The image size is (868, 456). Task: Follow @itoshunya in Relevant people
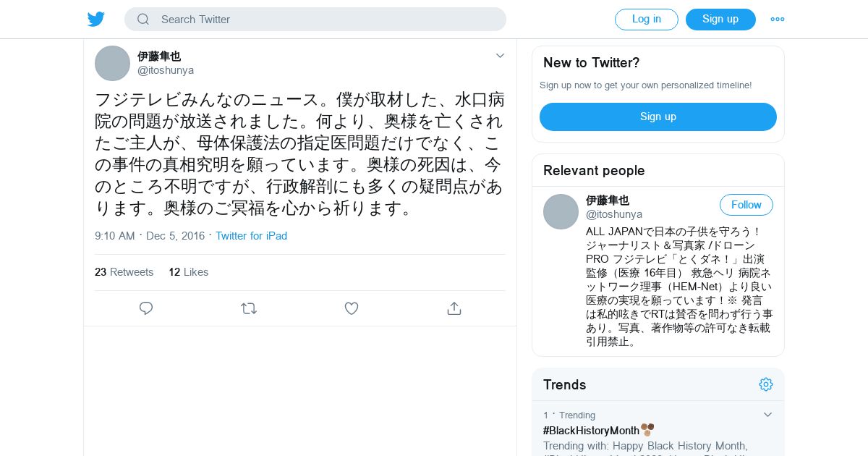[x=746, y=205]
